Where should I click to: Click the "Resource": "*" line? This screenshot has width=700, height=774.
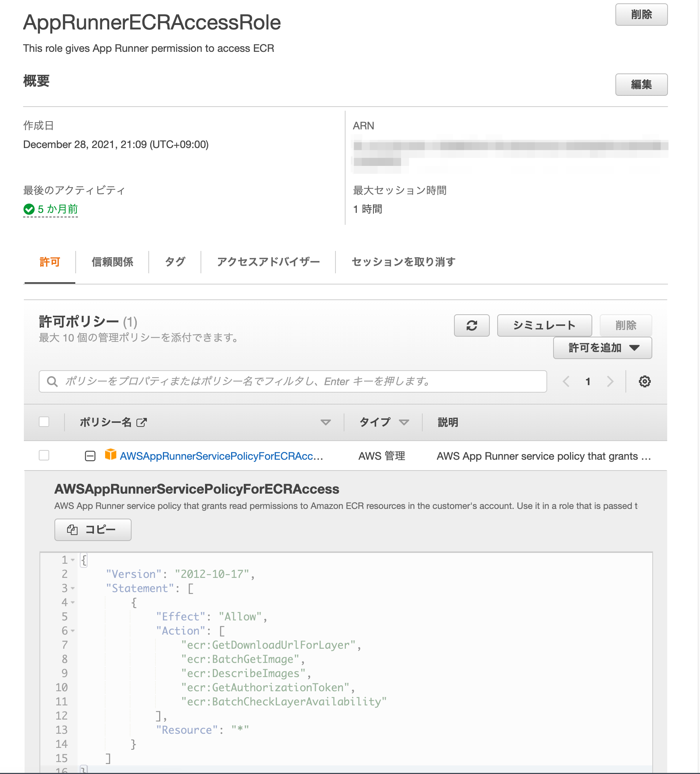click(x=202, y=730)
